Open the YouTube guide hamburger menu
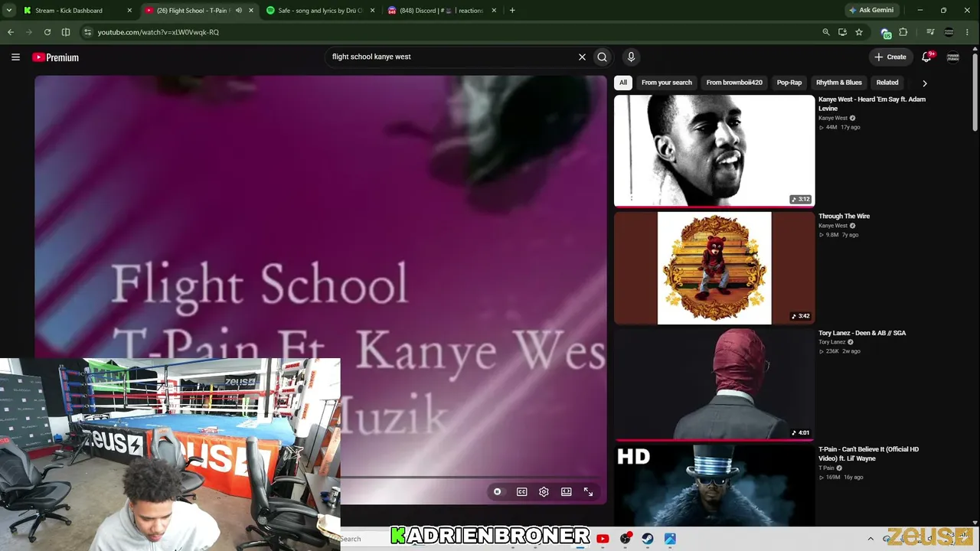980x551 pixels. pyautogui.click(x=15, y=57)
